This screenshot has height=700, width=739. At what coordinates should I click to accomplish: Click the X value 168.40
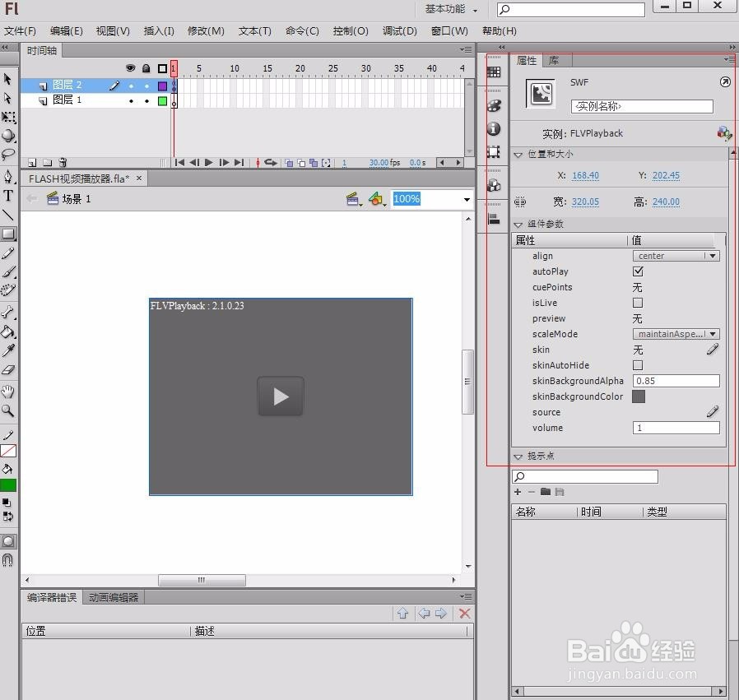tap(585, 176)
